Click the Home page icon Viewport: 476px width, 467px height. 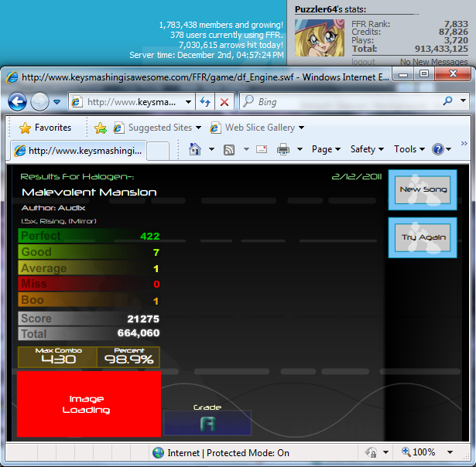pyautogui.click(x=195, y=149)
